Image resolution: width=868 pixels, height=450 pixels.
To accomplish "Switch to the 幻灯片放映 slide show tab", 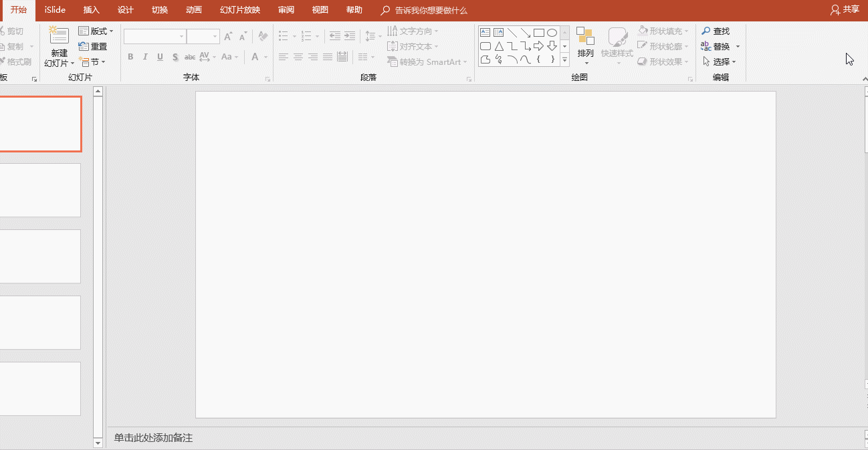I will 240,10.
